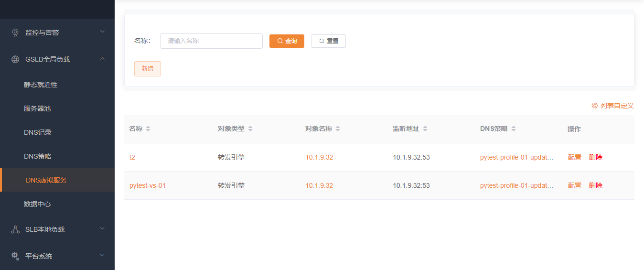Delete the pytest-vs-01 row
This screenshot has height=270, width=644.
pos(595,185)
